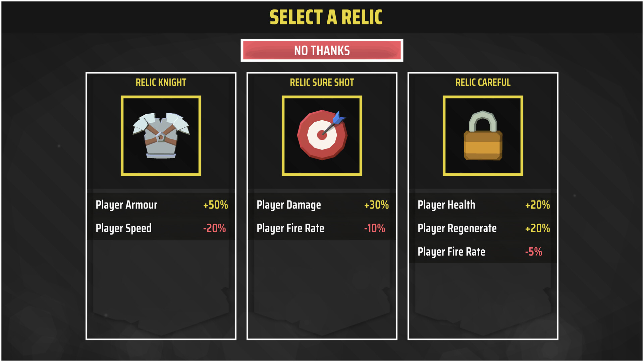Select the Relic Careful title
644x362 pixels.
pyautogui.click(x=483, y=82)
